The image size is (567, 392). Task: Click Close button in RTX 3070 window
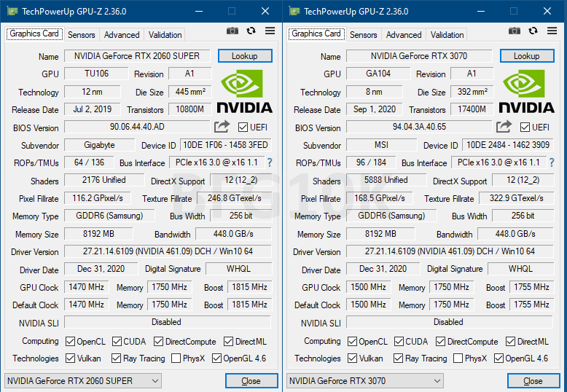point(533,381)
